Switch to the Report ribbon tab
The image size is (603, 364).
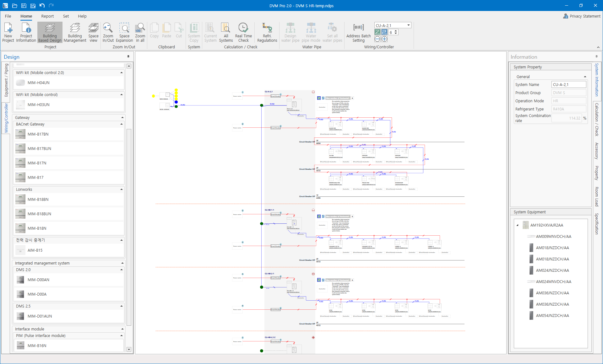pos(47,16)
